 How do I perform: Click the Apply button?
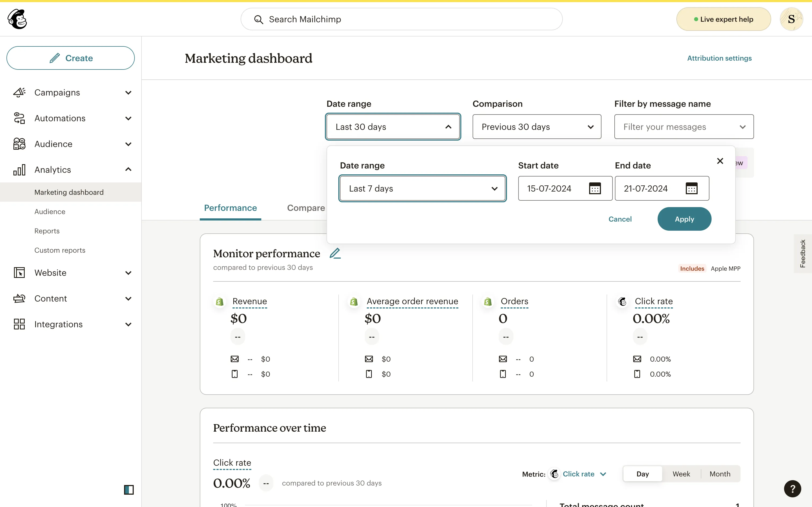pyautogui.click(x=684, y=219)
